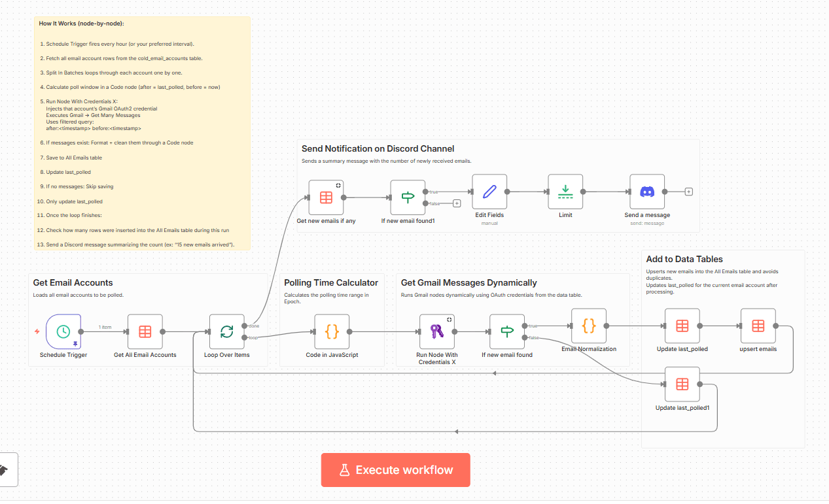Screen dimensions: 829x504
Task: Add node on If new email found1 false branch
Action: pyautogui.click(x=457, y=203)
